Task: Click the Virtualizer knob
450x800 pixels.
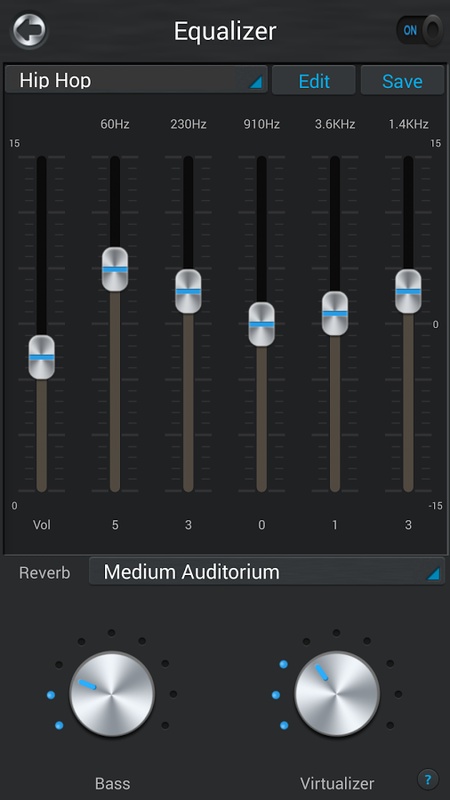Action: (x=337, y=694)
